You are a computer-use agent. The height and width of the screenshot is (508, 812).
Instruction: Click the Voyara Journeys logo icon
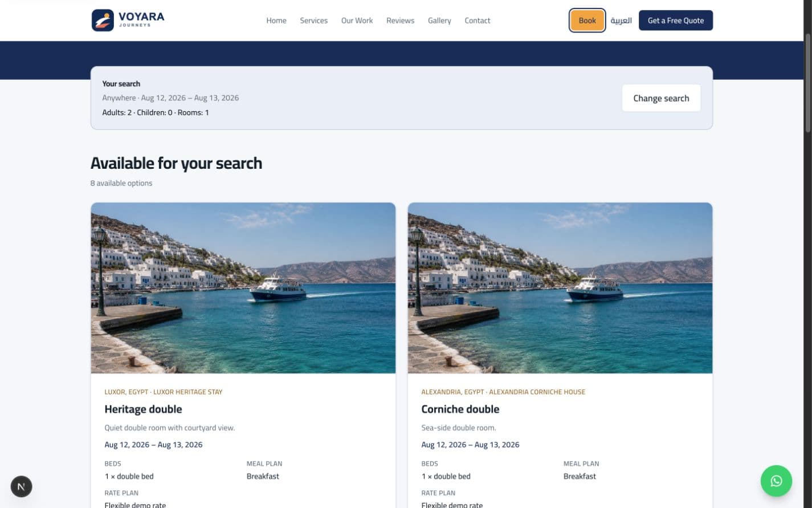tap(103, 21)
